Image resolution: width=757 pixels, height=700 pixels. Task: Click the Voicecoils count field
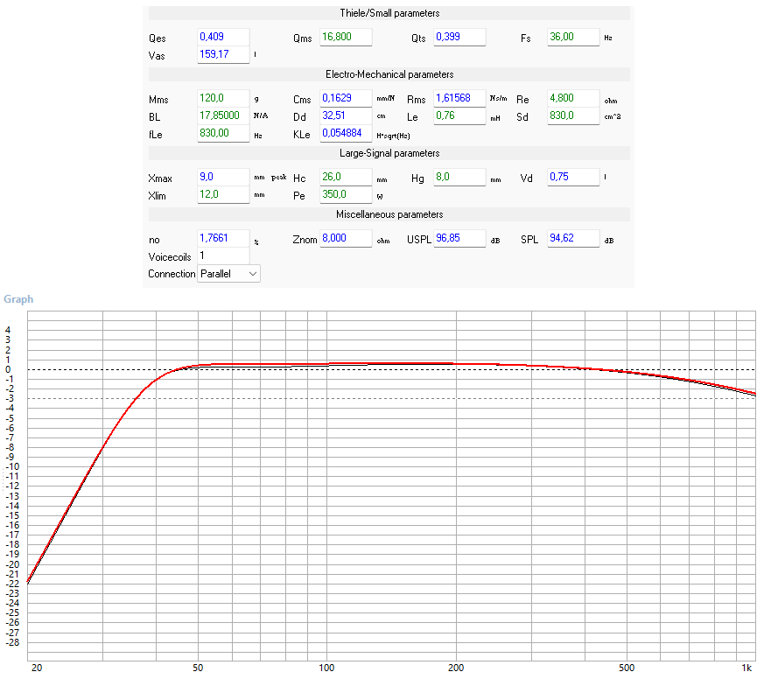click(222, 255)
